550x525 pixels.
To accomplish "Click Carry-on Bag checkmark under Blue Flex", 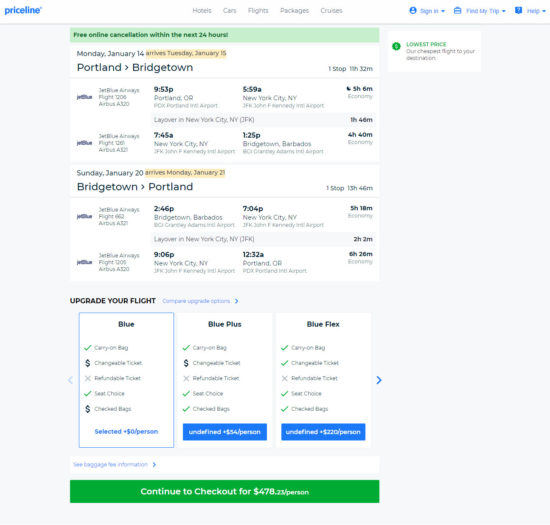I will 284,348.
